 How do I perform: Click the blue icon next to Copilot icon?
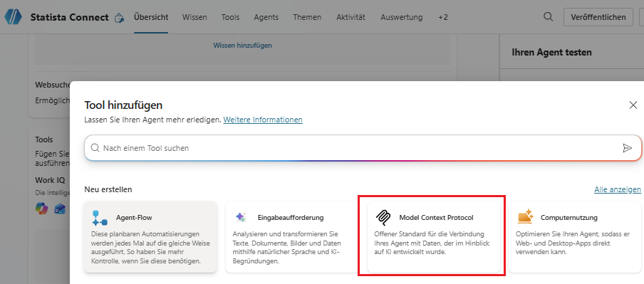tap(60, 209)
